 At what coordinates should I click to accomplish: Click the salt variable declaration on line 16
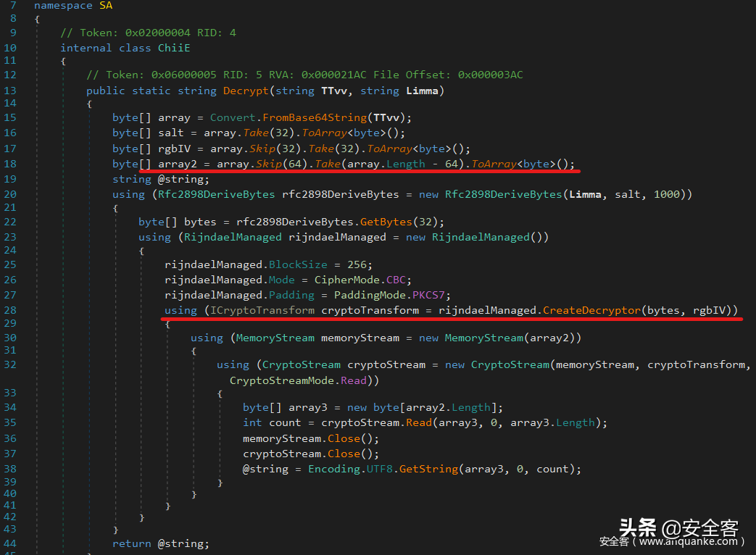171,133
